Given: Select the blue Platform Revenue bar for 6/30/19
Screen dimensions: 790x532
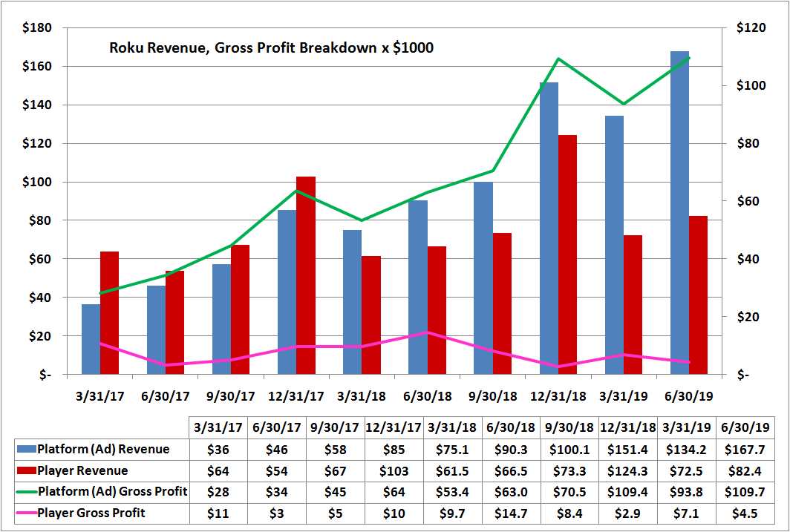Looking at the screenshot, I should point(679,212).
